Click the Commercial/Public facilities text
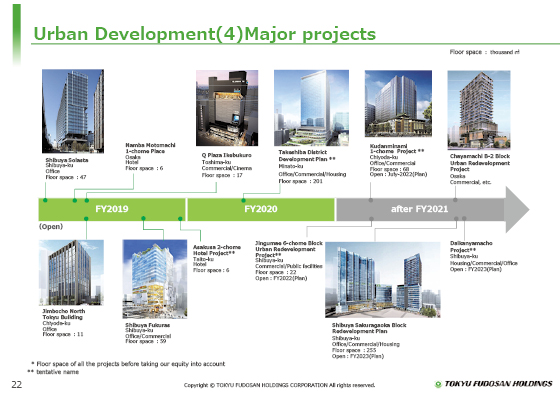The width and height of the screenshot is (560, 396). [289, 266]
